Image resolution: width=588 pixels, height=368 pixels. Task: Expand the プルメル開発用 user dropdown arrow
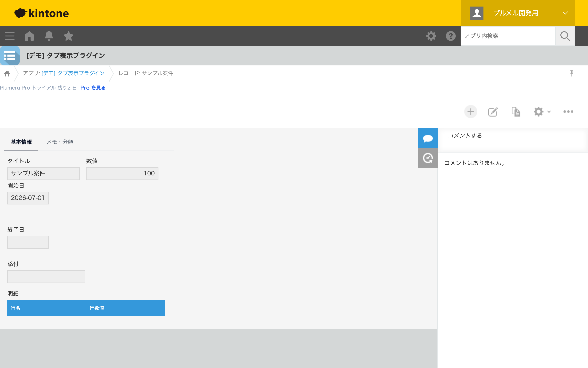pyautogui.click(x=565, y=13)
